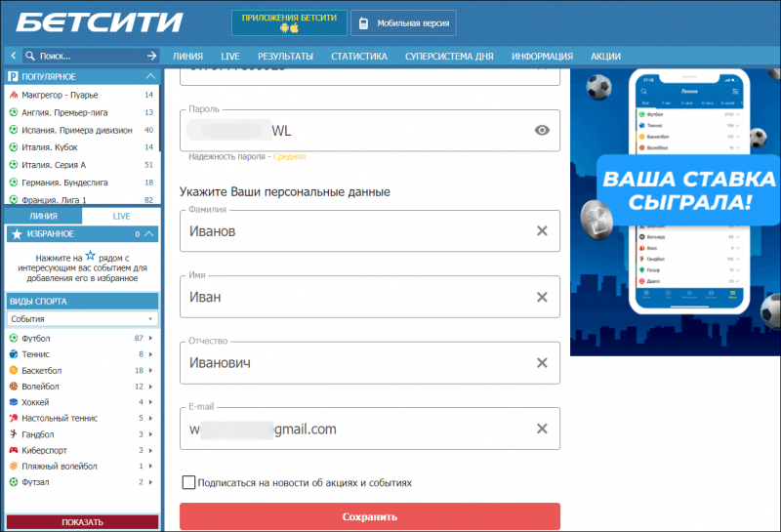Switch to the Линия sidebar tab
781x532 pixels.
[43, 216]
